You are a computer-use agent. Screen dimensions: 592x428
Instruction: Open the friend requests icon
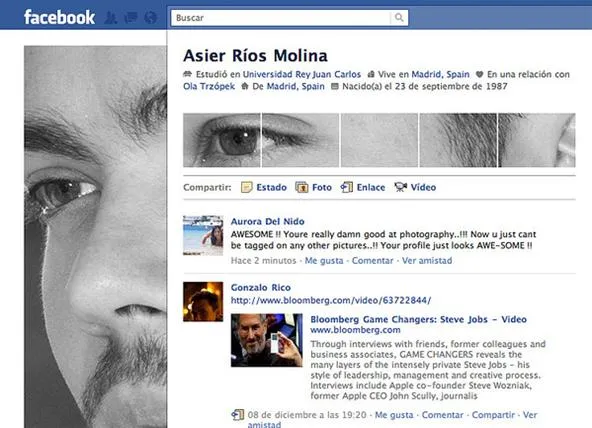[110, 17]
